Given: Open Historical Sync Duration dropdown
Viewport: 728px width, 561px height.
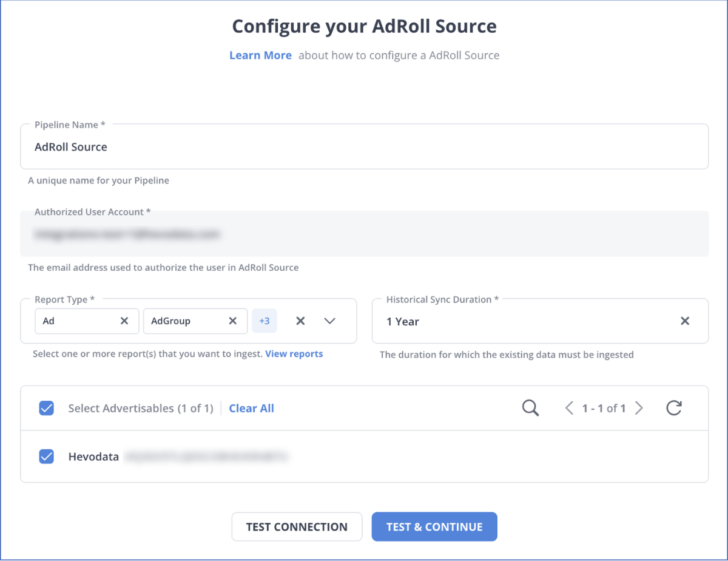Looking at the screenshot, I should [x=540, y=321].
